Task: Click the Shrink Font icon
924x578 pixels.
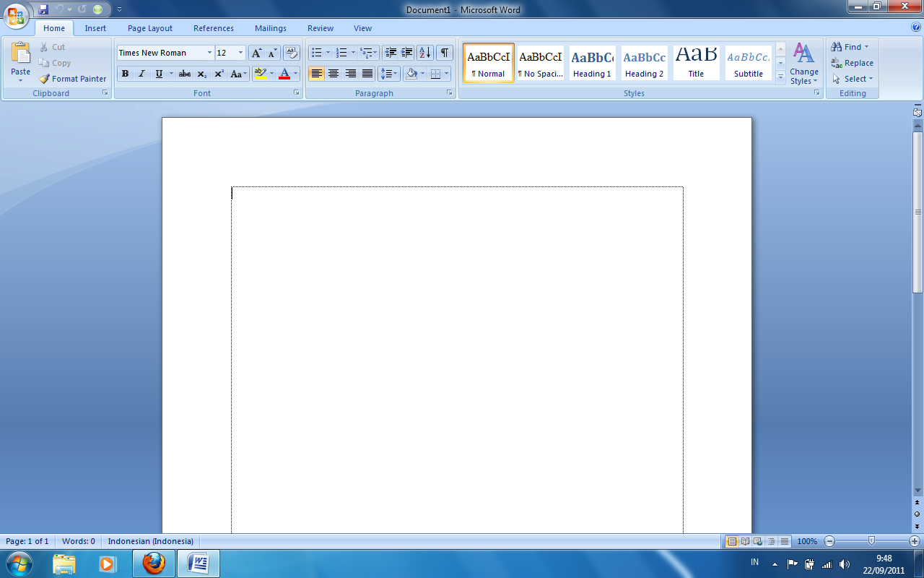Action: coord(273,53)
